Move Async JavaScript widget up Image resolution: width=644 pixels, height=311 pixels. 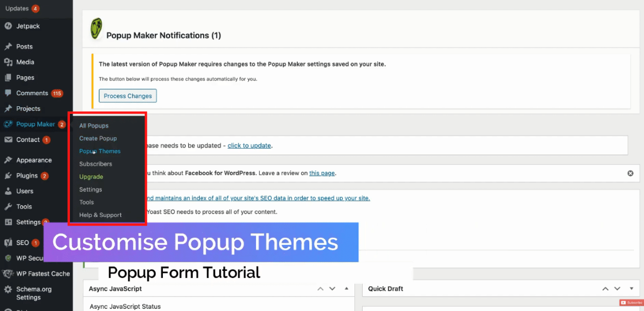(x=320, y=288)
